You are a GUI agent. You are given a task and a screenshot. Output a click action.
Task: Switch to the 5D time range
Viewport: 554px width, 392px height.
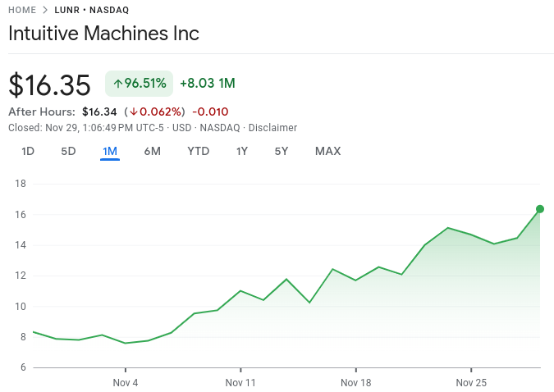tap(68, 151)
